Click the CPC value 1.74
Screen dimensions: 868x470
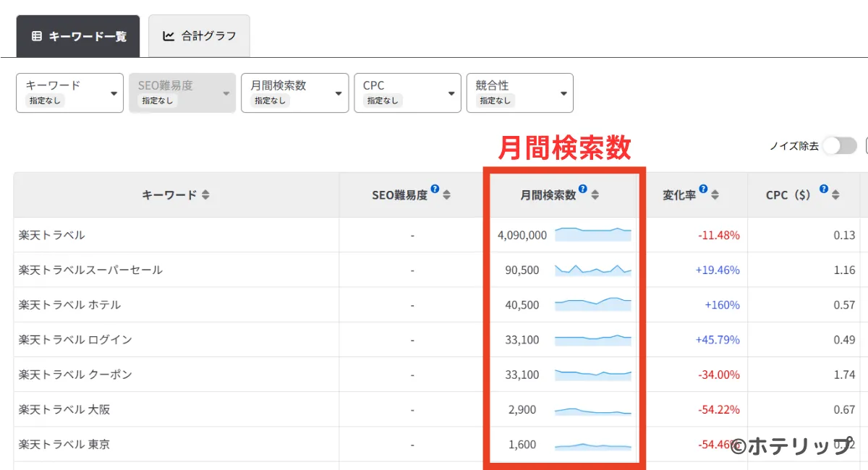click(844, 375)
